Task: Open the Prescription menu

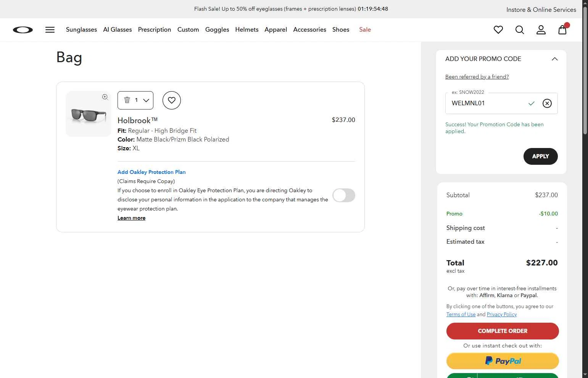Action: 155,30
